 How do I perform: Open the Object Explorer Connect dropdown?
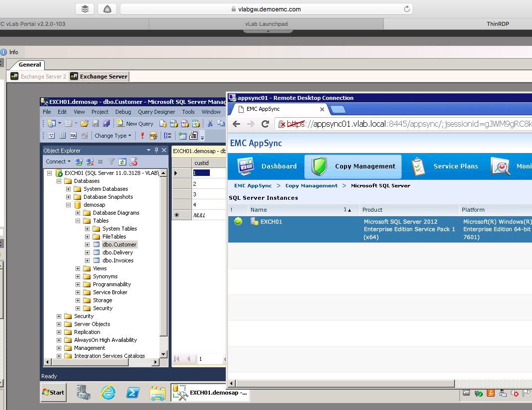(58, 162)
